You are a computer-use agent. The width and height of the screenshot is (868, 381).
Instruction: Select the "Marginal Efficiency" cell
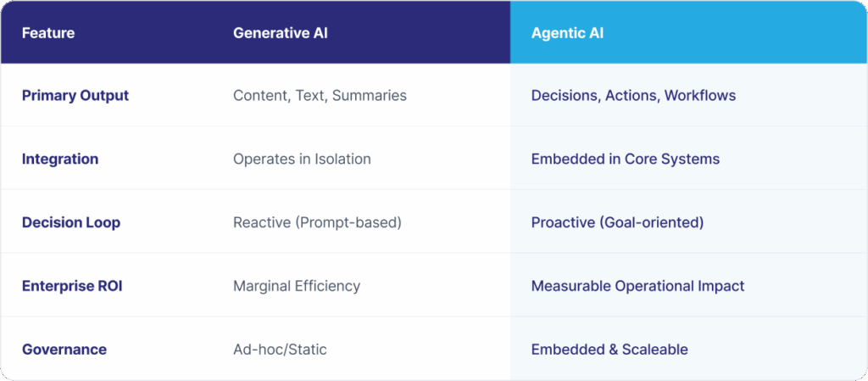pos(297,286)
